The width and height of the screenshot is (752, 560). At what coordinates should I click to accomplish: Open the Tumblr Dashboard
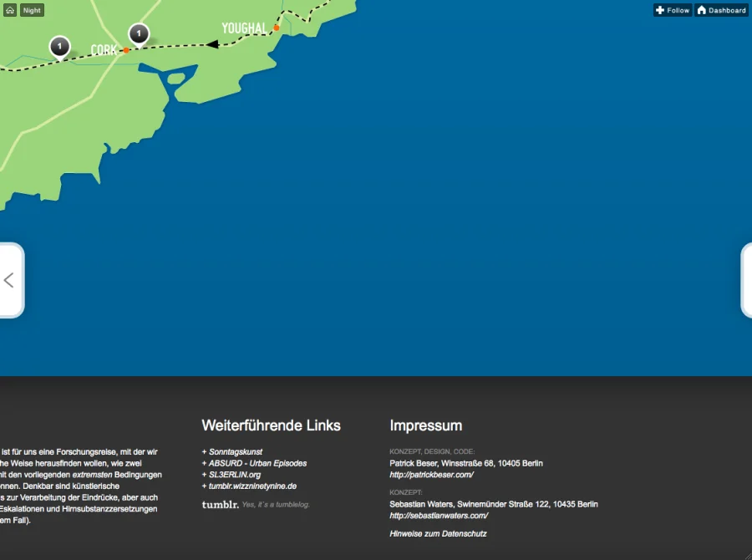coord(721,10)
